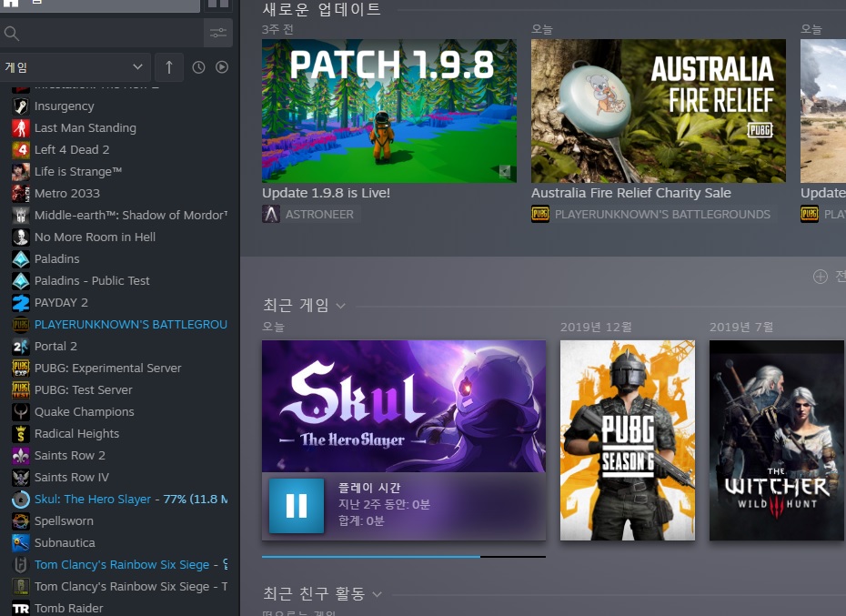846x616 pixels.
Task: Click the up-arrow collapse button next to 게임
Action: click(168, 67)
